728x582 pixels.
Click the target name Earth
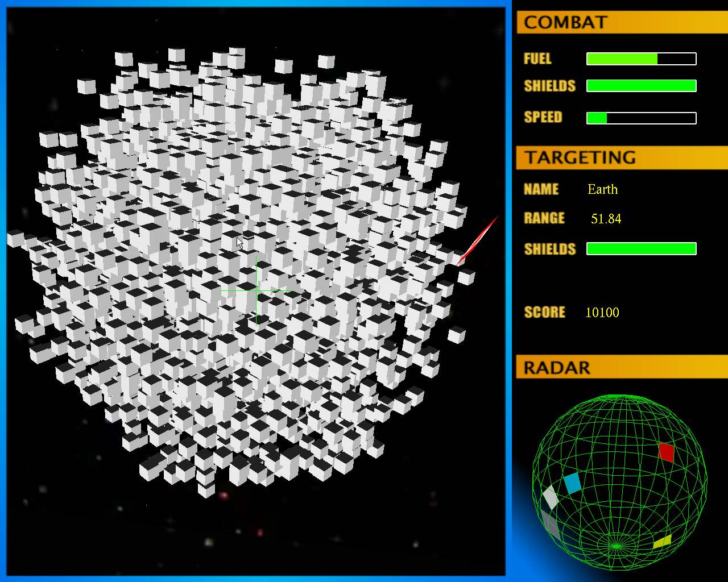coord(602,189)
